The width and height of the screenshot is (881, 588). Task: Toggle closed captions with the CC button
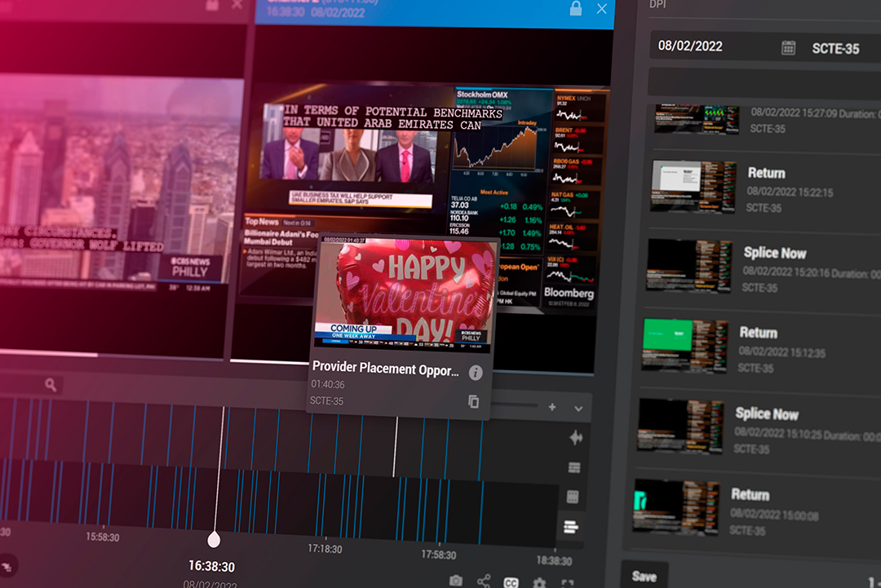[511, 582]
